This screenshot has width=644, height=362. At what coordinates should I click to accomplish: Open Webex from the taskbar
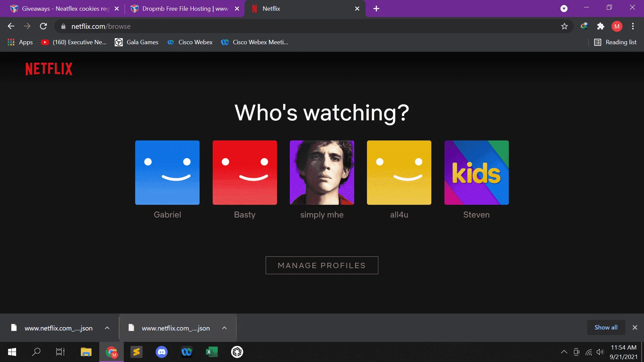[187, 352]
